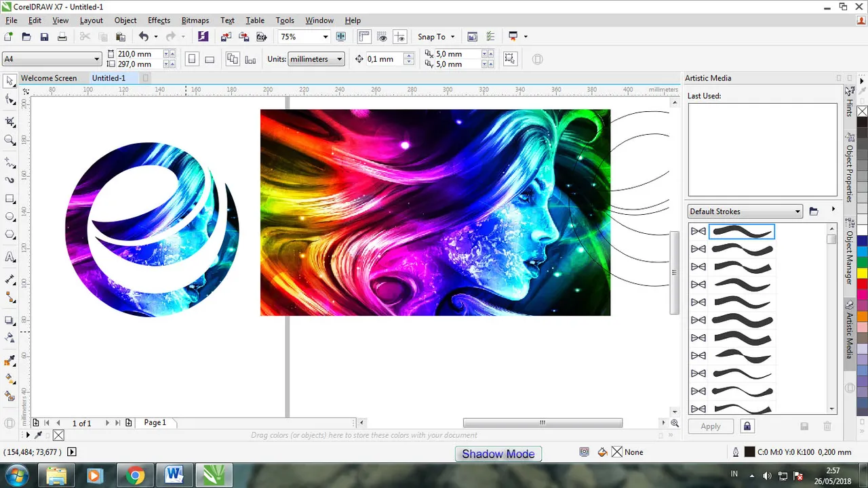Image resolution: width=868 pixels, height=488 pixels.
Task: Pick the yellow swatch in color palette
Action: point(862,272)
